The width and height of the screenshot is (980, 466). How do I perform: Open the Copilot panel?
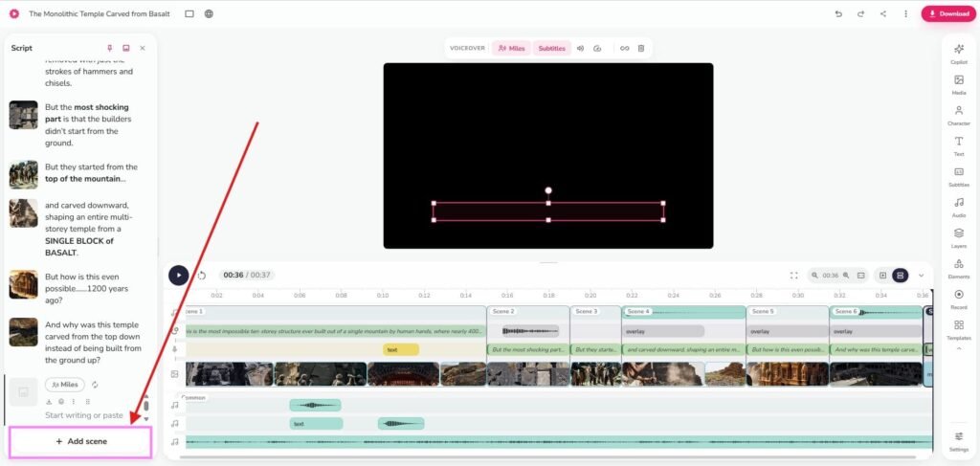(x=959, y=53)
